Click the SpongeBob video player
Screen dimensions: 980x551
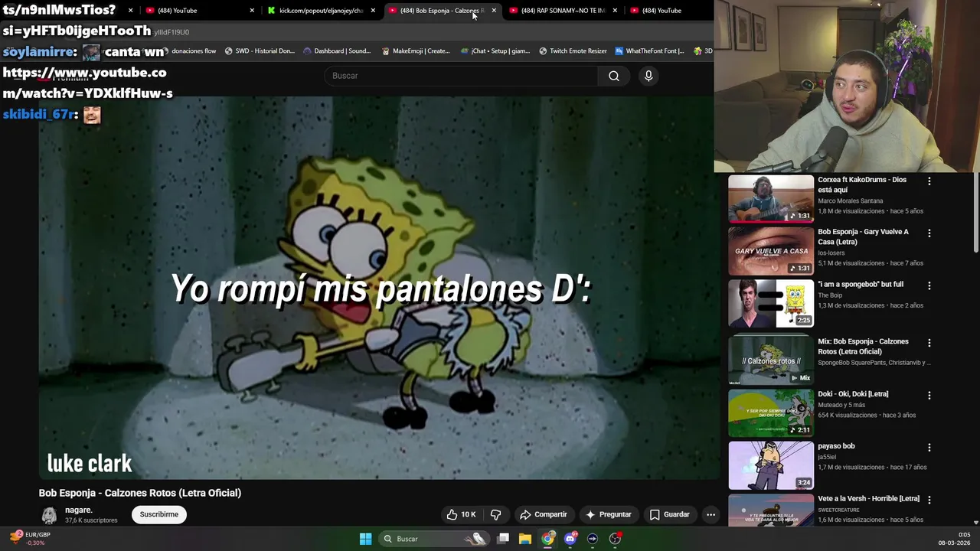tap(379, 288)
